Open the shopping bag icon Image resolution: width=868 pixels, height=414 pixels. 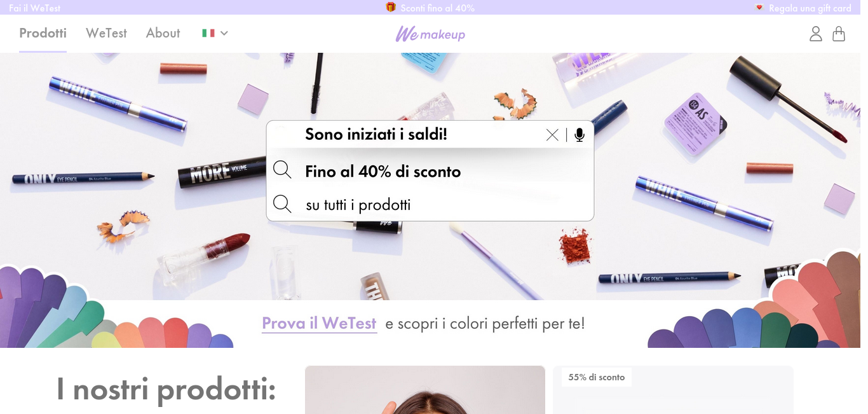[839, 34]
